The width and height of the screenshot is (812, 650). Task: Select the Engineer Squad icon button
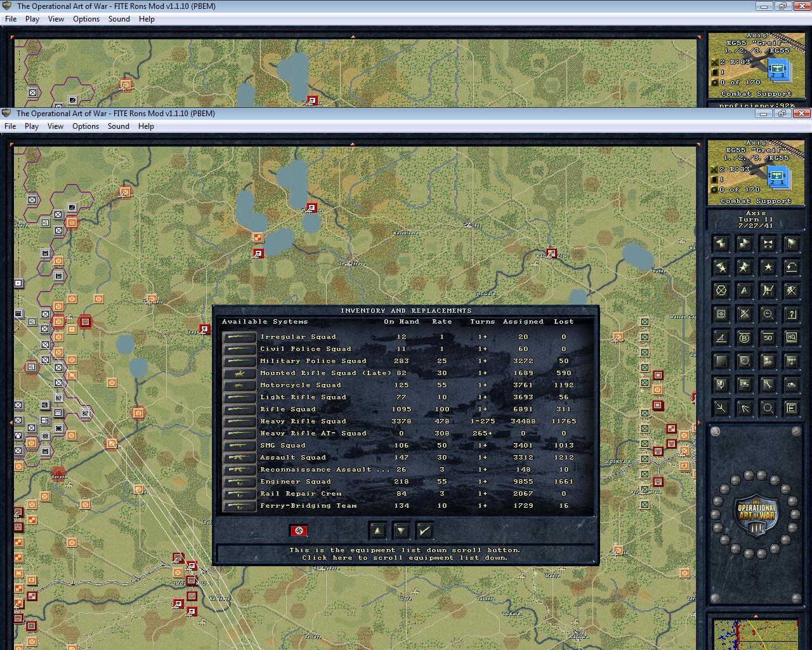239,482
